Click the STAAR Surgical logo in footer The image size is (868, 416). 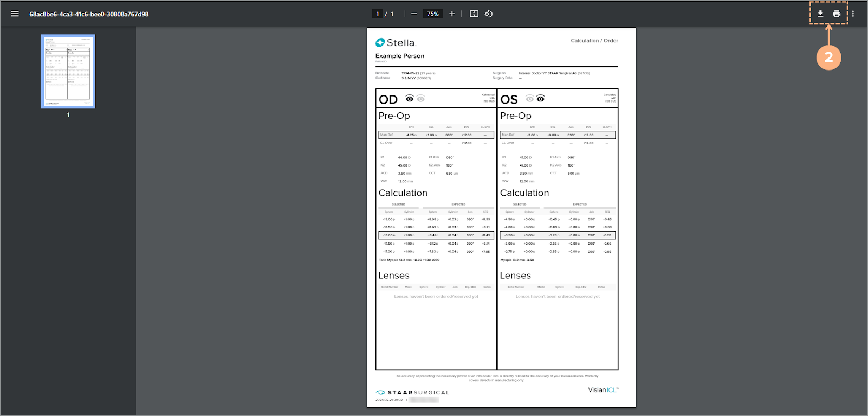413,392
